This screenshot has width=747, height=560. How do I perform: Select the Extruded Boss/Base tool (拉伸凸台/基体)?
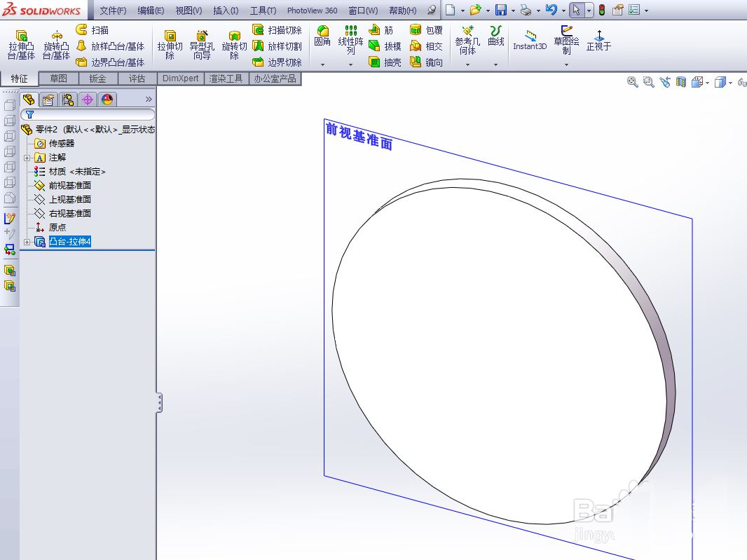pos(21,44)
